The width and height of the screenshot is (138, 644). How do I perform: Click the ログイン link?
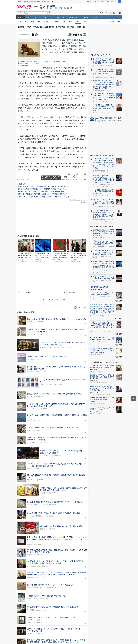coord(42,8)
